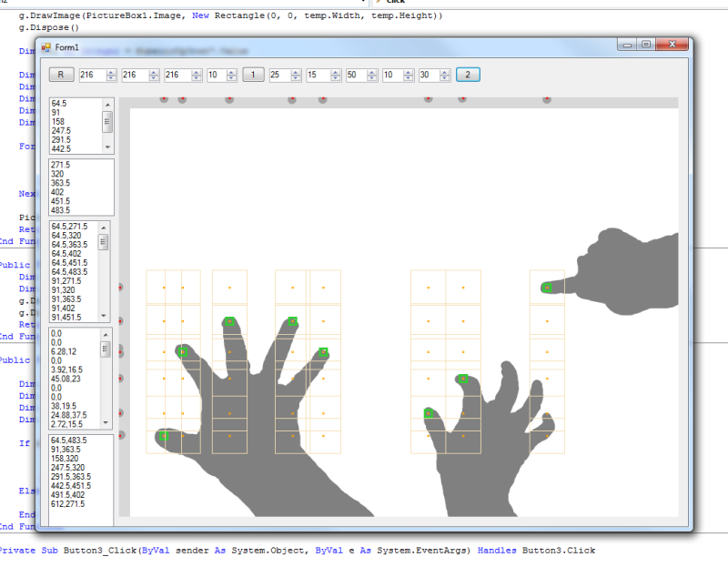Select the "6.28,12" list row
The height and width of the screenshot is (567, 728).
coord(64,352)
